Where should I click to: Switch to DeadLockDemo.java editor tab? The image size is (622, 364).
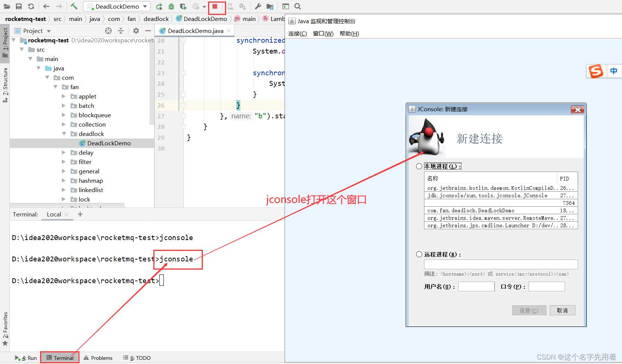pos(195,31)
